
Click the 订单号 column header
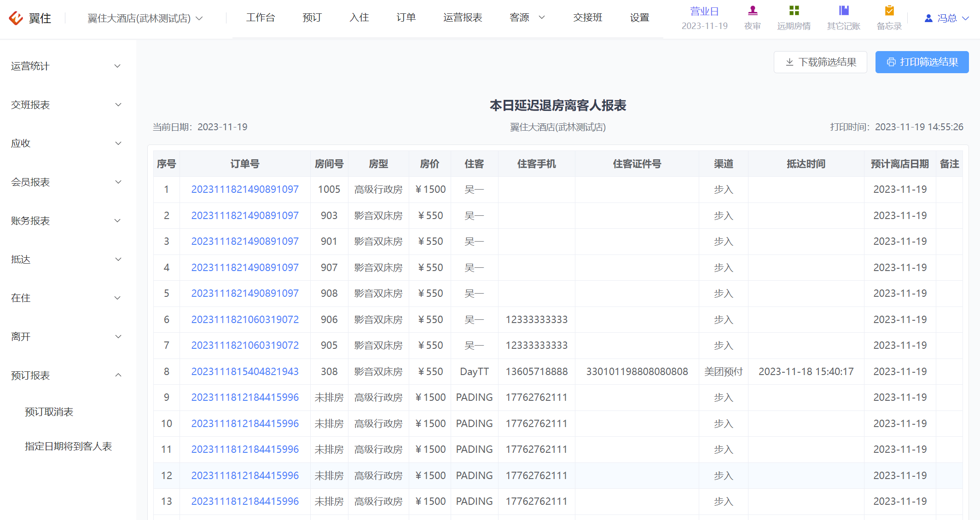pos(245,164)
